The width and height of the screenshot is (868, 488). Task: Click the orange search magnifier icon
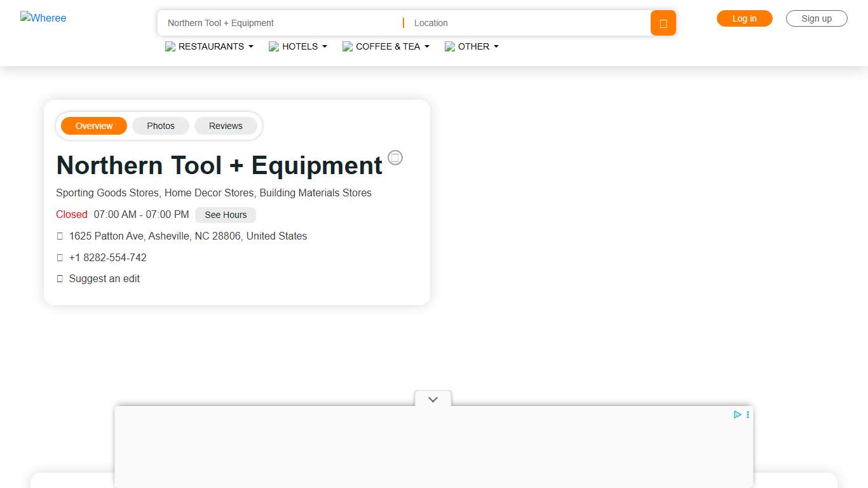663,23
